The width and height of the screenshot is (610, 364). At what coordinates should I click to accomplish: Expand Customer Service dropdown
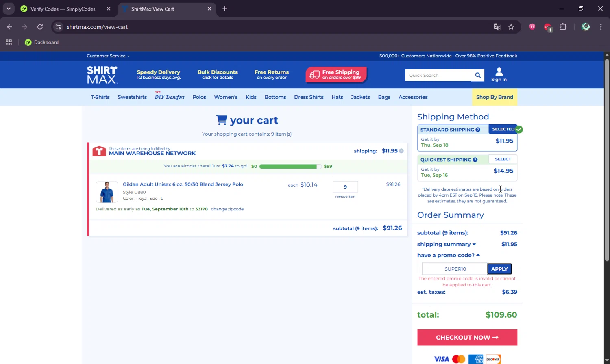coord(108,56)
